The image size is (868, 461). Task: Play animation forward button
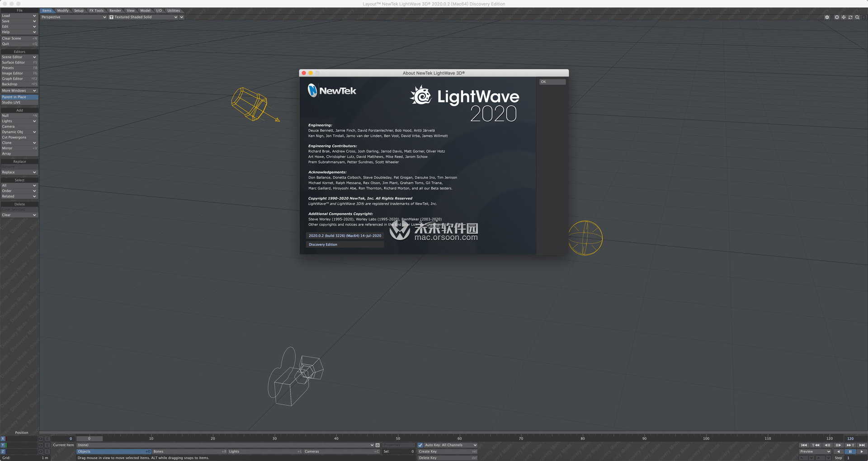862,452
